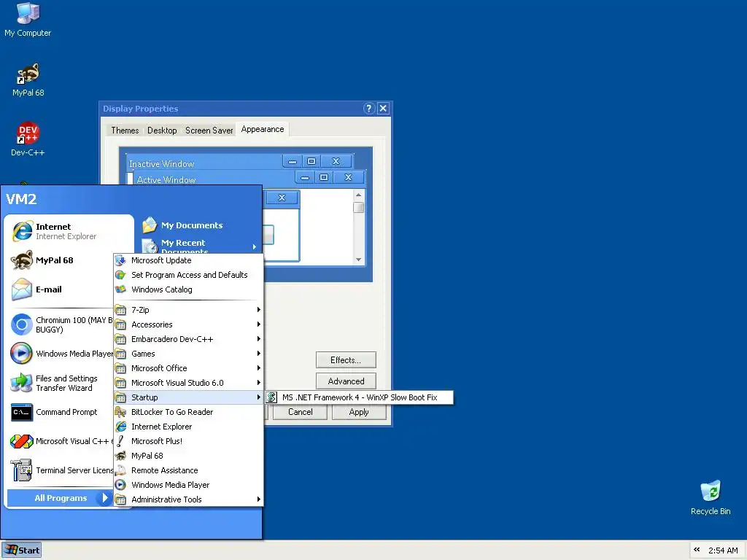Click the help question mark in Display Properties

[368, 108]
